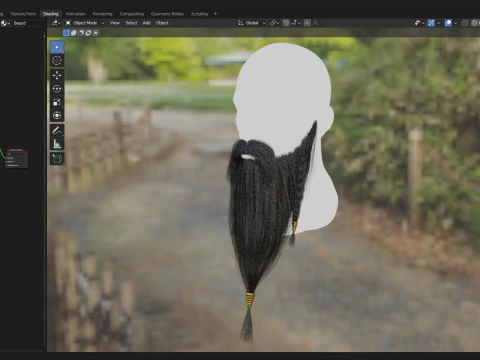
Task: Open the overlay options dropdown arrow
Action: [x=455, y=23]
